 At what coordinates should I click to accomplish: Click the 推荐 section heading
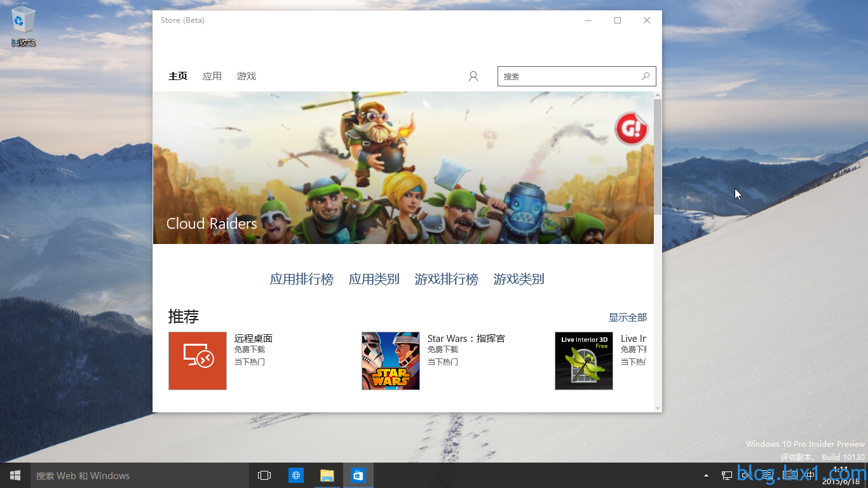tap(184, 316)
